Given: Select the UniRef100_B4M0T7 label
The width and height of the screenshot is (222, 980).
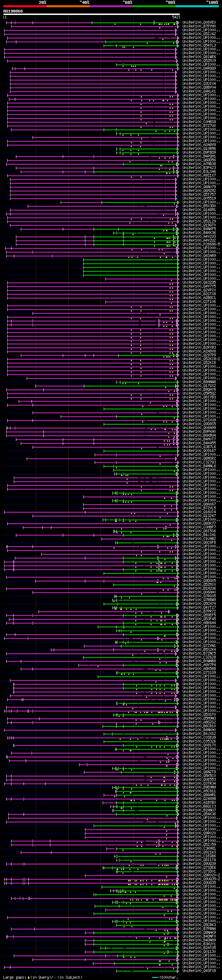Looking at the screenshot, I should 199,439.
